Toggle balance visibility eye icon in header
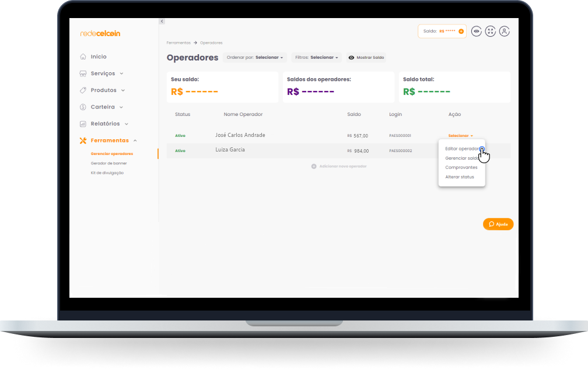 point(476,31)
